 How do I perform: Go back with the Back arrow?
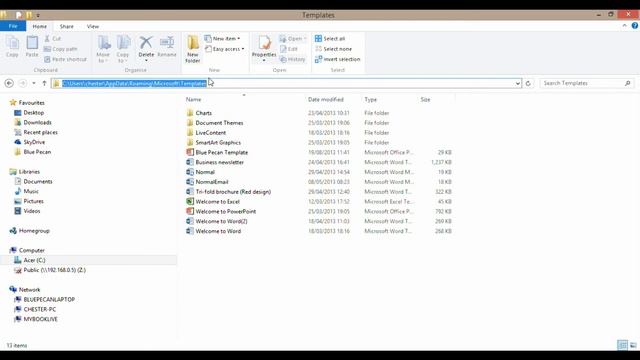[x=9, y=83]
